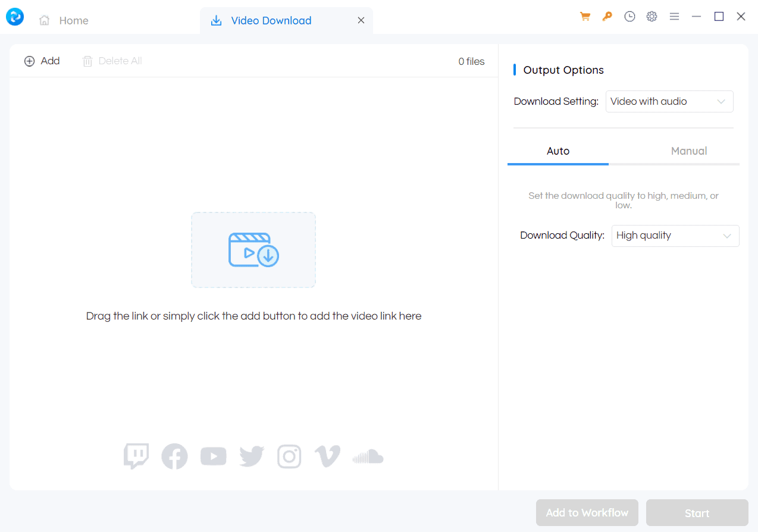This screenshot has height=532, width=758.
Task: Select the YouTube platform icon
Action: point(213,456)
